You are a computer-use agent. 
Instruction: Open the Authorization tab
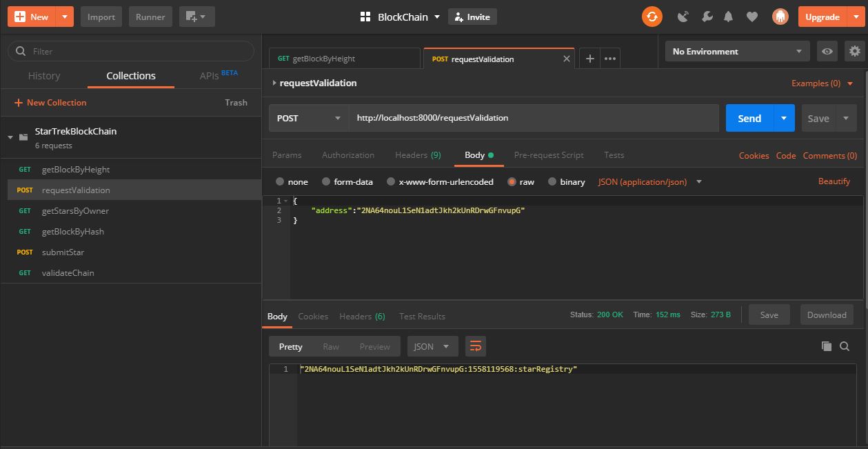pyautogui.click(x=348, y=155)
